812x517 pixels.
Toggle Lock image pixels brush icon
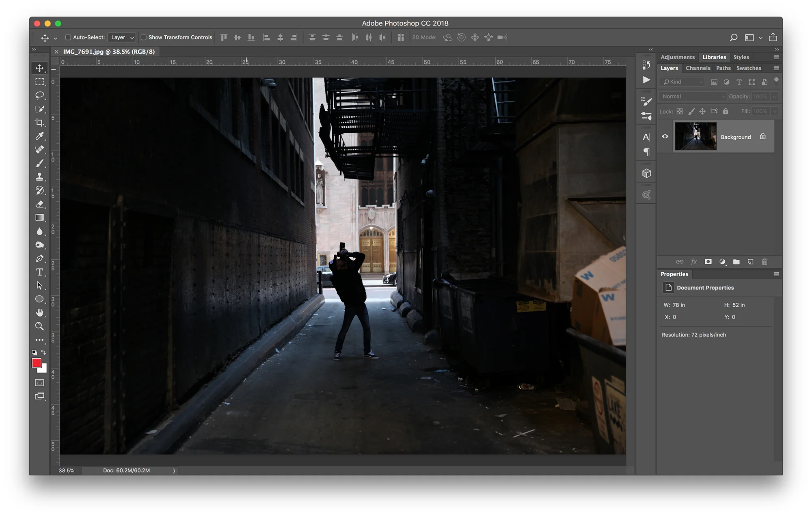pyautogui.click(x=691, y=111)
